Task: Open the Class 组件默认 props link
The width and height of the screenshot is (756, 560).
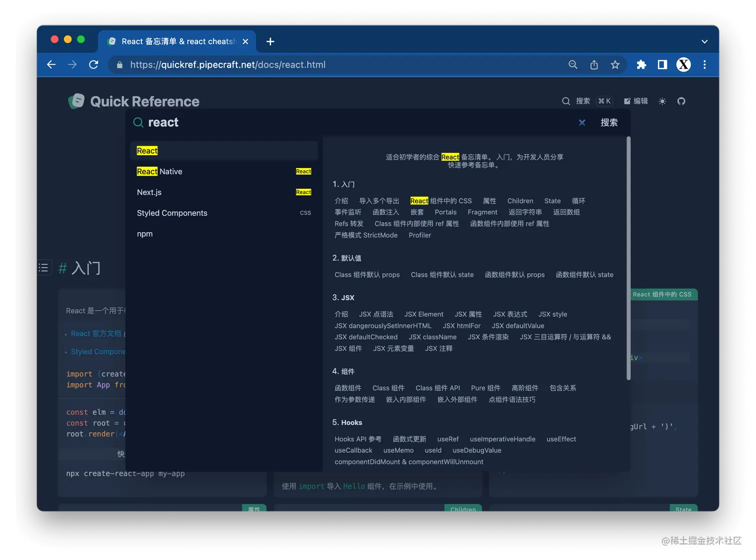Action: point(367,275)
